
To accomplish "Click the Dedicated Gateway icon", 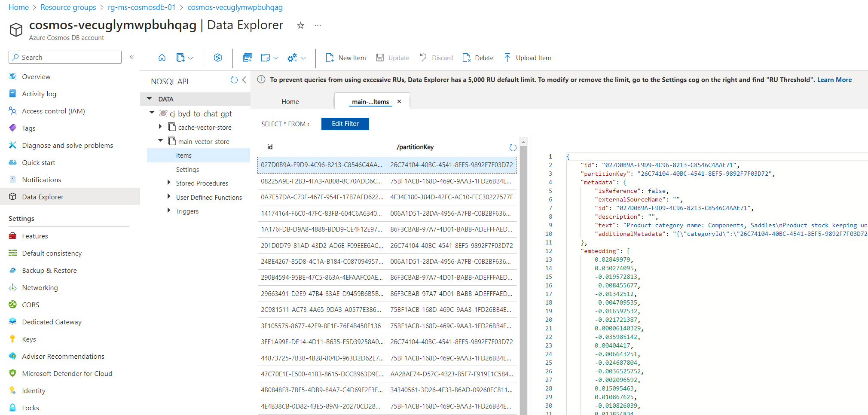I will pyautogui.click(x=13, y=322).
